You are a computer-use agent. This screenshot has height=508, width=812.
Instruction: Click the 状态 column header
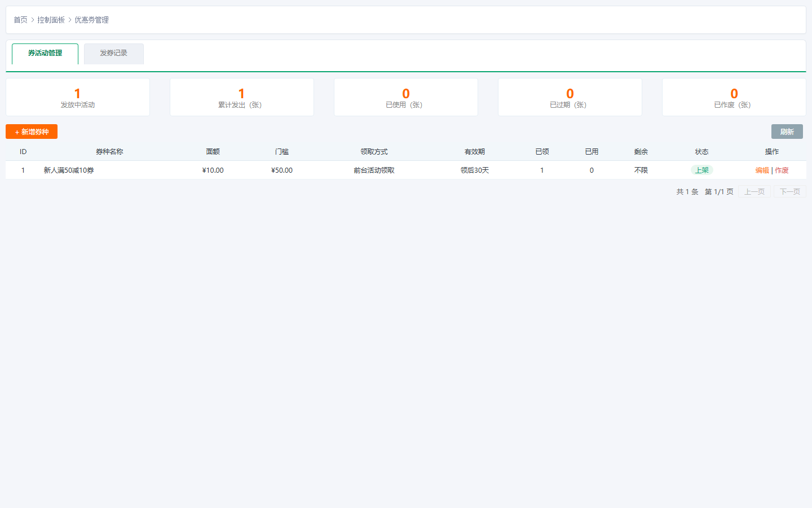[702, 152]
